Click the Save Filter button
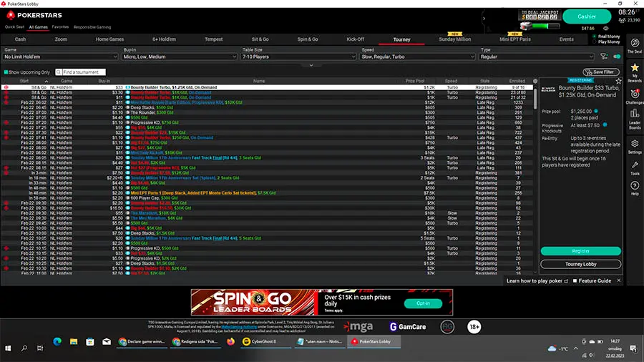The width and height of the screenshot is (644, 362). coord(601,72)
